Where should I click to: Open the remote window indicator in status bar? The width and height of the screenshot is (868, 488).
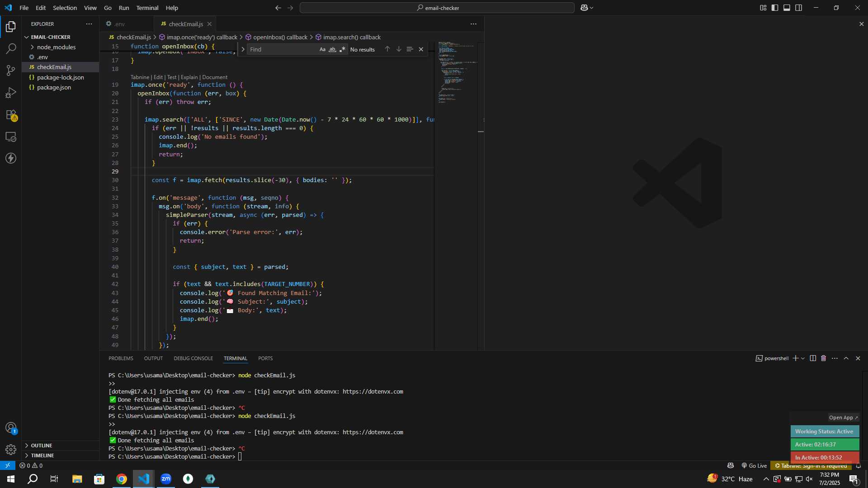[x=8, y=465]
